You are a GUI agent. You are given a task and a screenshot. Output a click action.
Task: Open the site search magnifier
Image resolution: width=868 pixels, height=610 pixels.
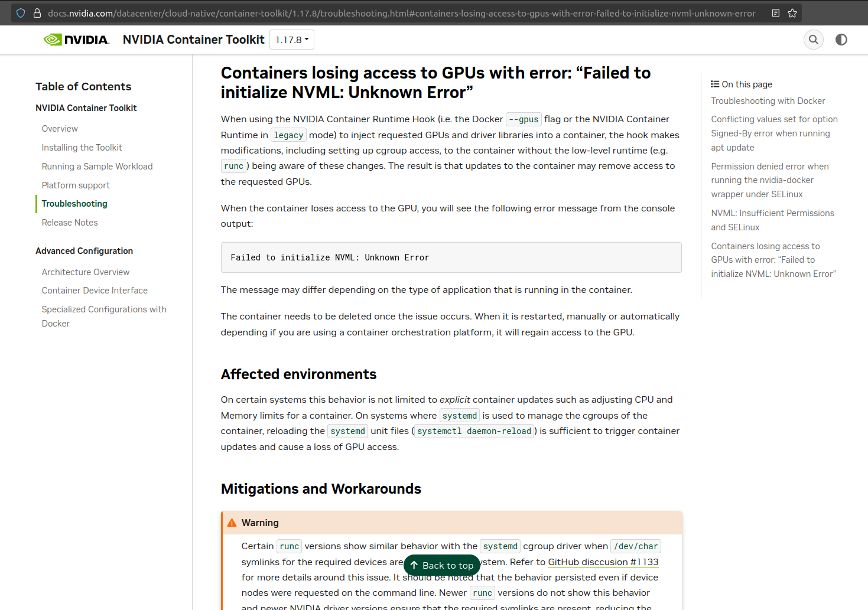pos(814,40)
